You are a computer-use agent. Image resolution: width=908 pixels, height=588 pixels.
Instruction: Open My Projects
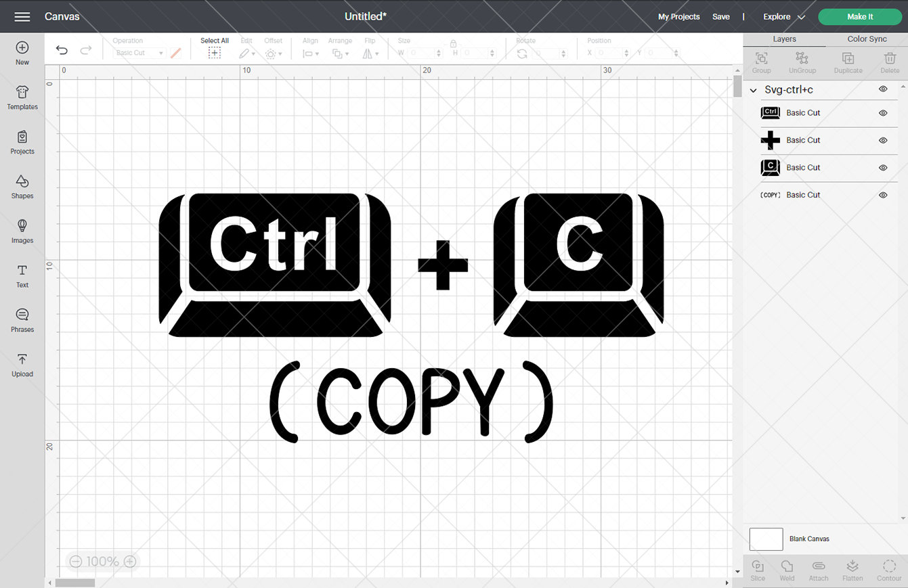tap(678, 16)
